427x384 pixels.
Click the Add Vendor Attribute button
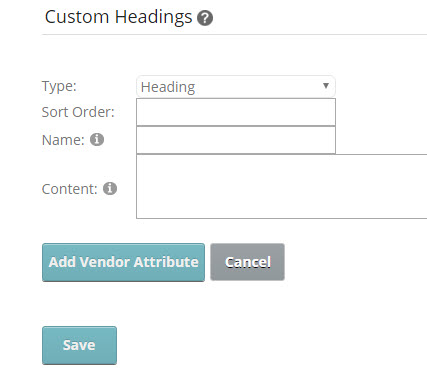(x=123, y=262)
